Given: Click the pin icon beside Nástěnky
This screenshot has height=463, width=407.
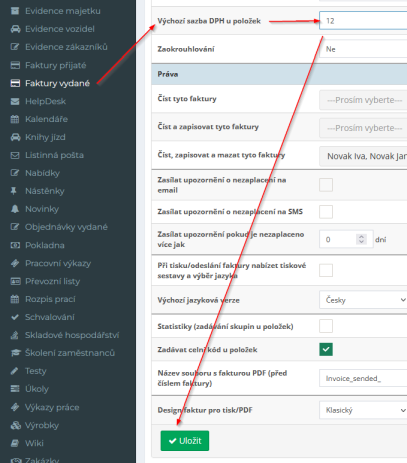Looking at the screenshot, I should (x=14, y=191).
